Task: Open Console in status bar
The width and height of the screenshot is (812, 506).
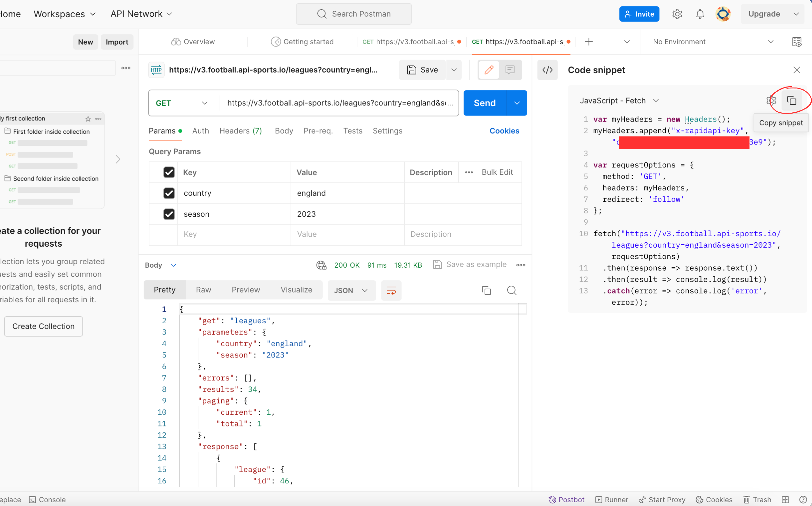Action: click(x=47, y=499)
